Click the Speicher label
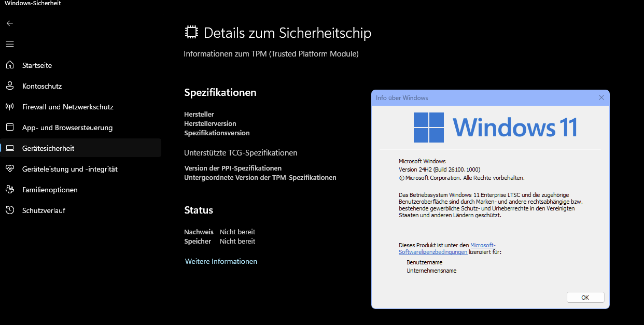This screenshot has height=325, width=644. click(198, 241)
